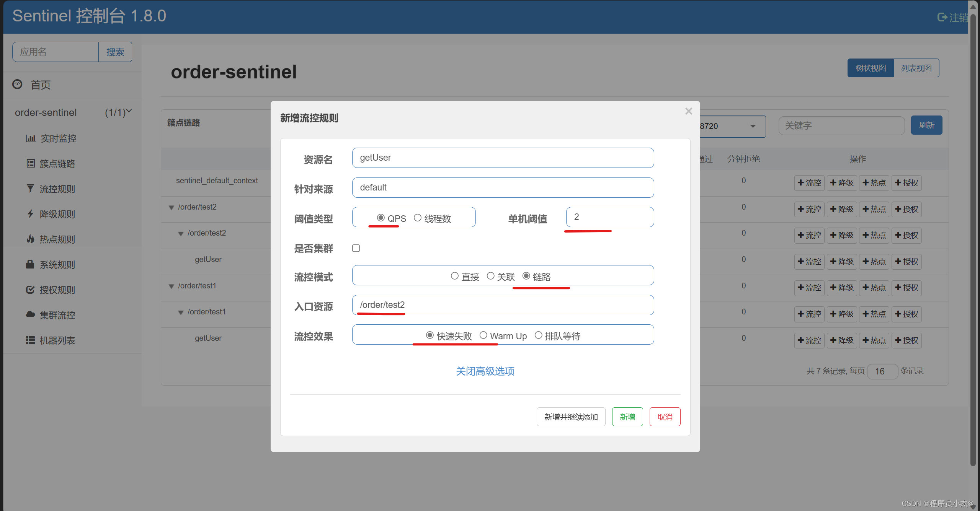The image size is (980, 511).
Task: Click the 流控规则 filter icon
Action: coord(30,189)
